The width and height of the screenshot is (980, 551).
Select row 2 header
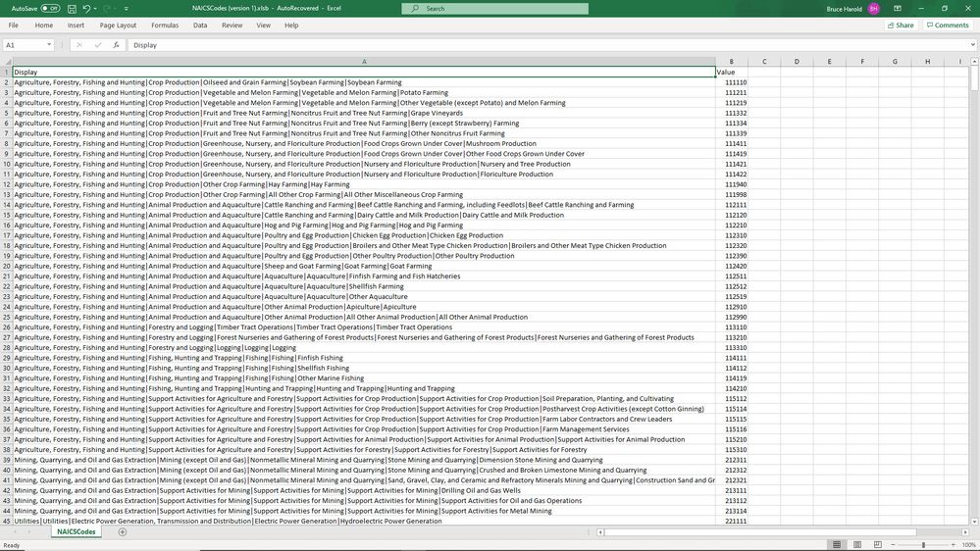[6, 82]
